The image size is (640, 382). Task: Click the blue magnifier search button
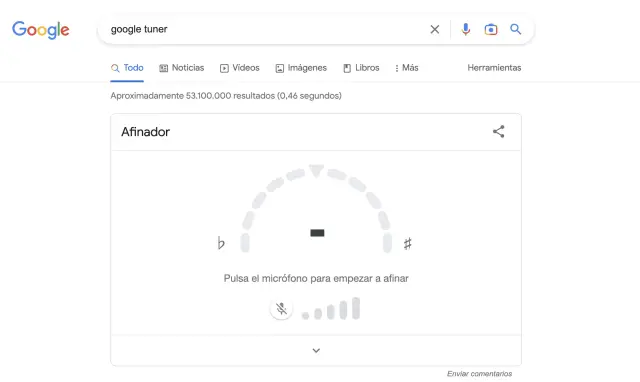tap(516, 29)
